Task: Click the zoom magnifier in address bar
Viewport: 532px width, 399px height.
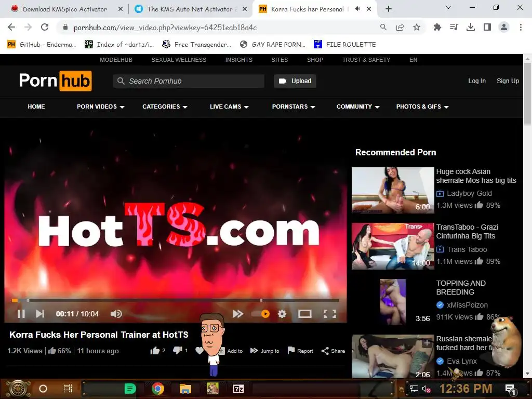Action: coord(383,27)
